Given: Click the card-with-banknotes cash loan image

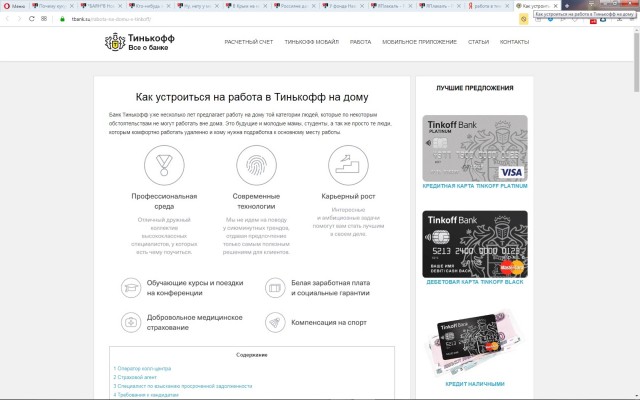Looking at the screenshot, I should [x=475, y=342].
